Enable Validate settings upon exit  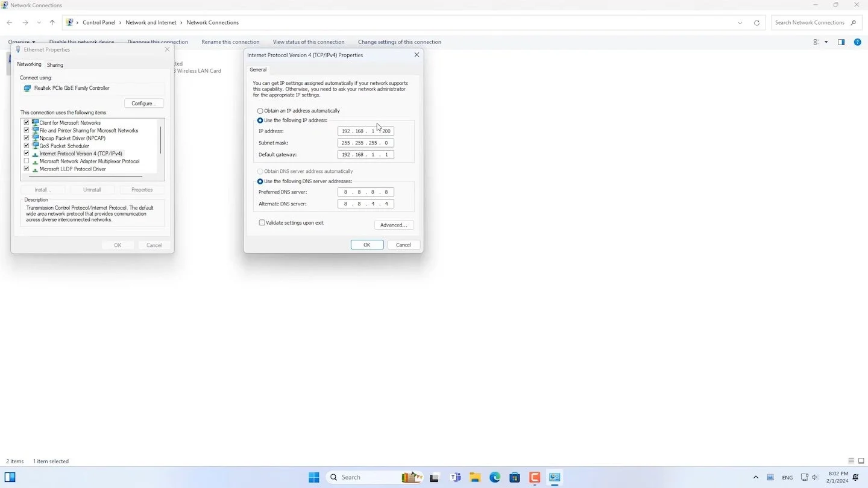(x=262, y=223)
